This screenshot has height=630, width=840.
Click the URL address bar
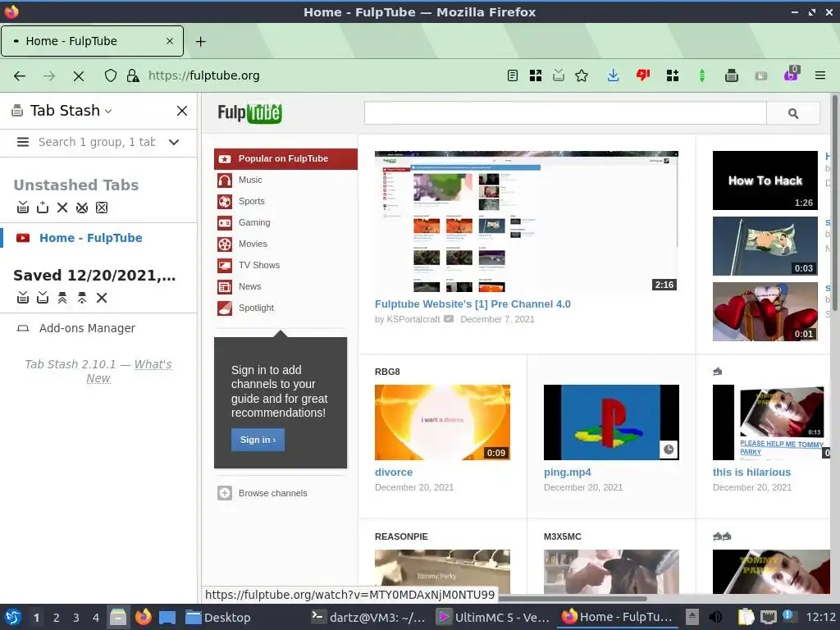point(322,75)
